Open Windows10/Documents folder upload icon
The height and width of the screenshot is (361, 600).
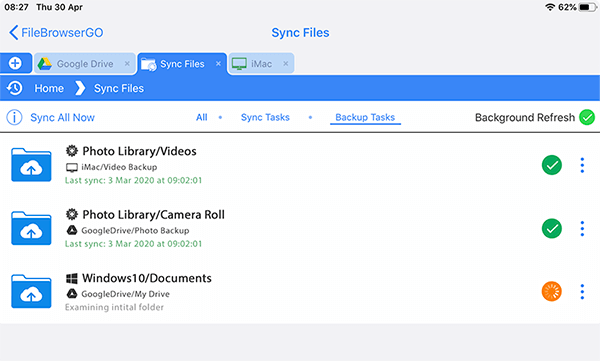31,291
